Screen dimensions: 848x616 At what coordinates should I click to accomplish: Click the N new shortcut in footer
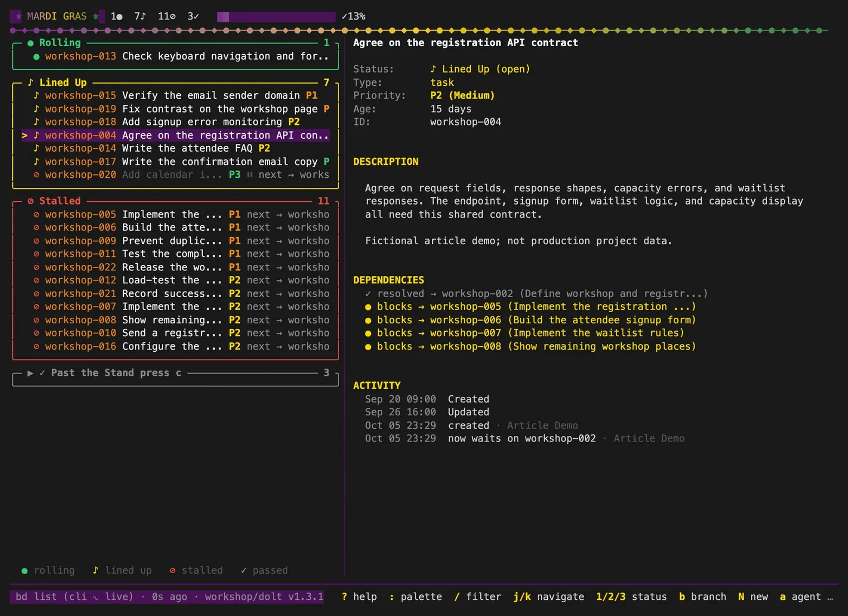tap(753, 597)
